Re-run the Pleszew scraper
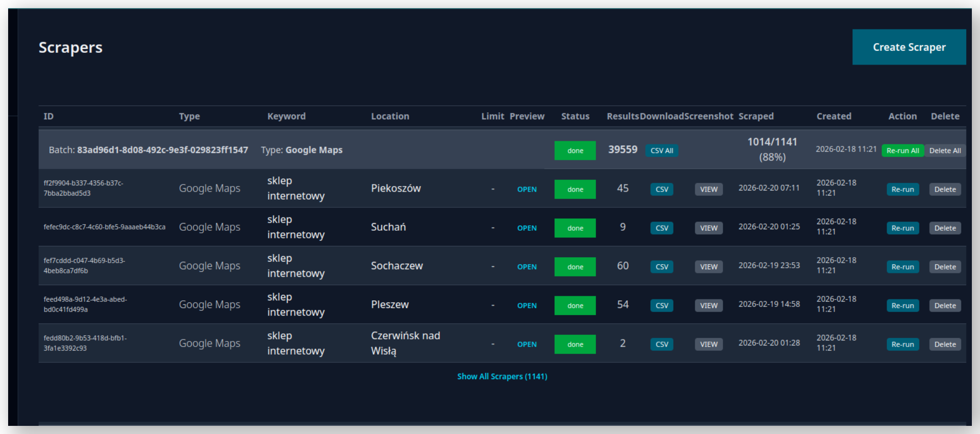 902,305
